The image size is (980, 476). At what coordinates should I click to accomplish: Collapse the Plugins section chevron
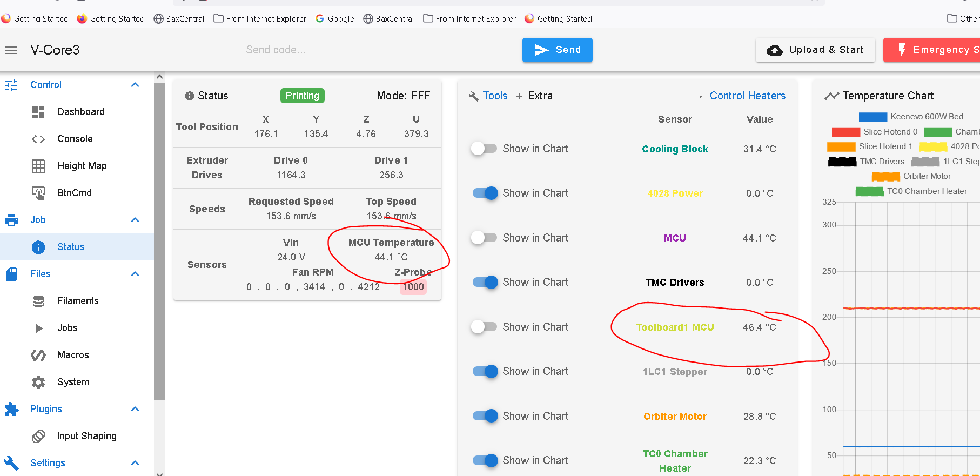[x=135, y=409]
